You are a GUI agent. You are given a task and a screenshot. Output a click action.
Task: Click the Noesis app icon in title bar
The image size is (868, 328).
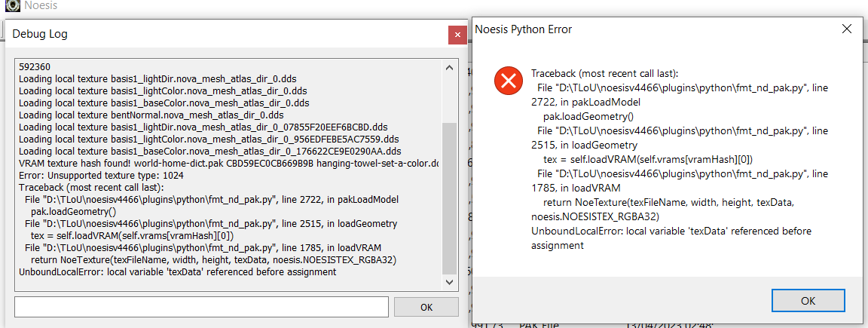(x=12, y=6)
